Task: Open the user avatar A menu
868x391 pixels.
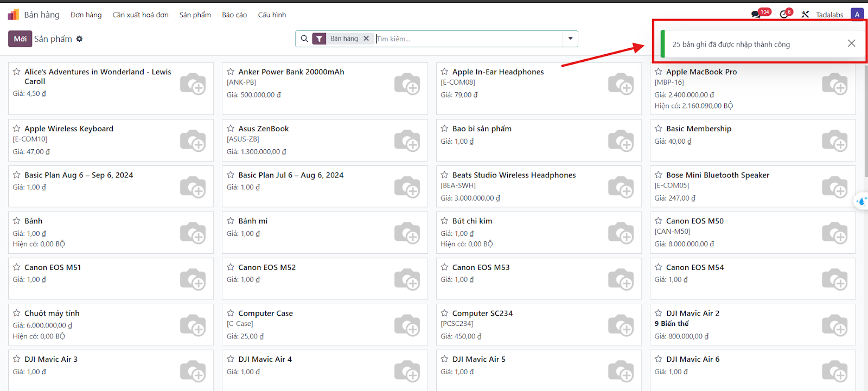Action: click(857, 15)
